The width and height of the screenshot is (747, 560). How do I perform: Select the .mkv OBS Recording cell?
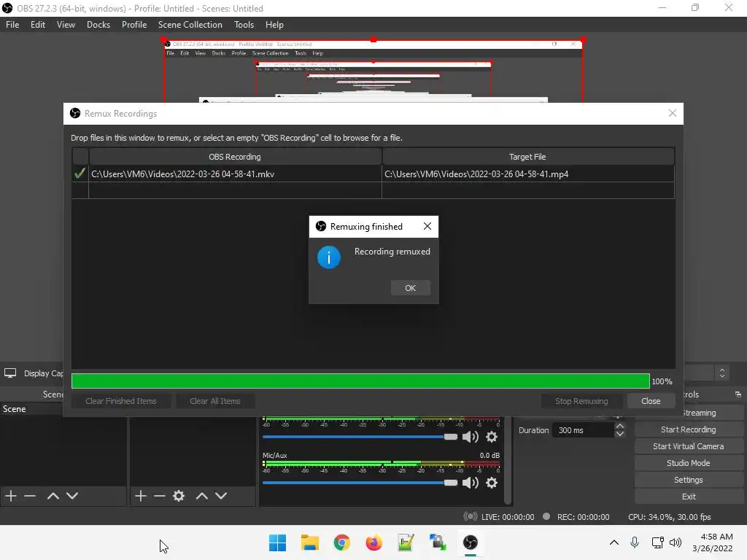click(236, 174)
